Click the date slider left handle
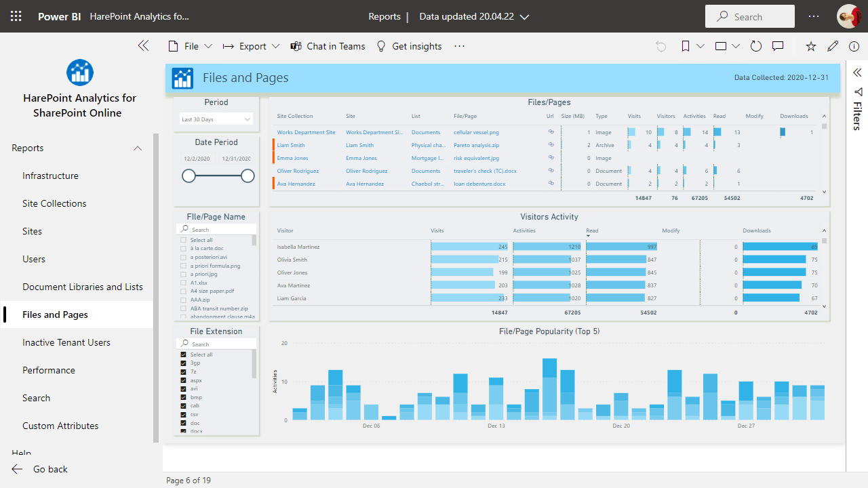The width and height of the screenshot is (868, 488). (x=189, y=176)
